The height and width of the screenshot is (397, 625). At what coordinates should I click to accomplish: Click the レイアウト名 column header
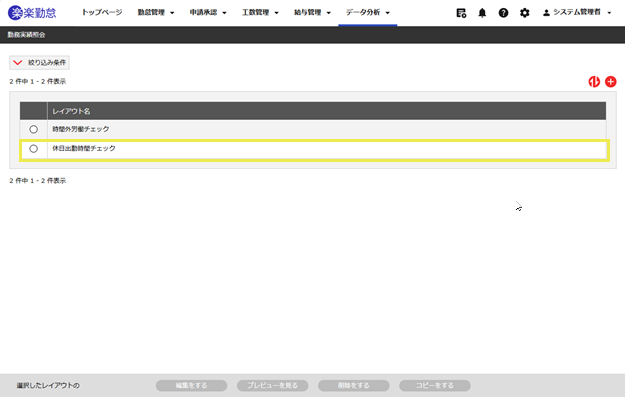(x=71, y=111)
